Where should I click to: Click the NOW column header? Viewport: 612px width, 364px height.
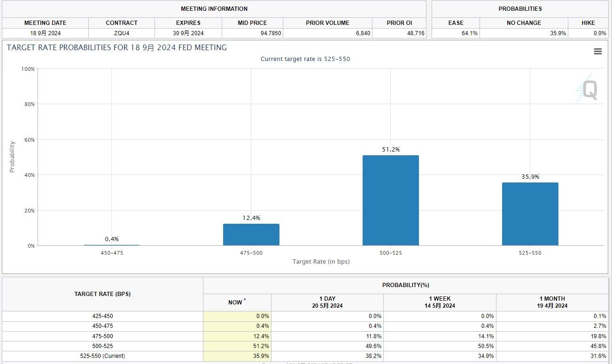[x=237, y=303]
